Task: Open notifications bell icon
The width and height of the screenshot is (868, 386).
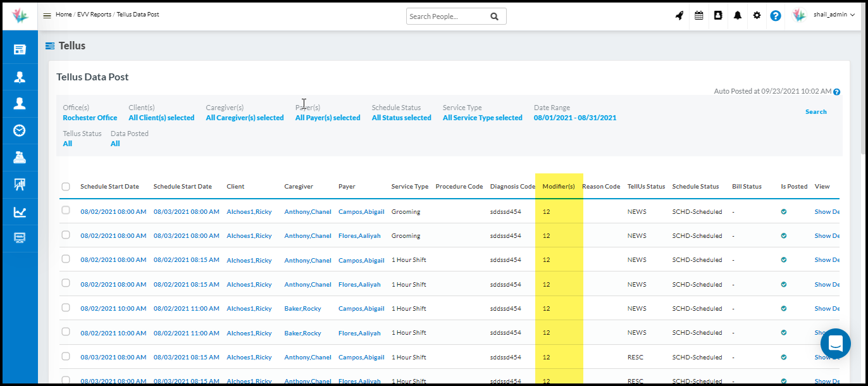Action: tap(738, 16)
